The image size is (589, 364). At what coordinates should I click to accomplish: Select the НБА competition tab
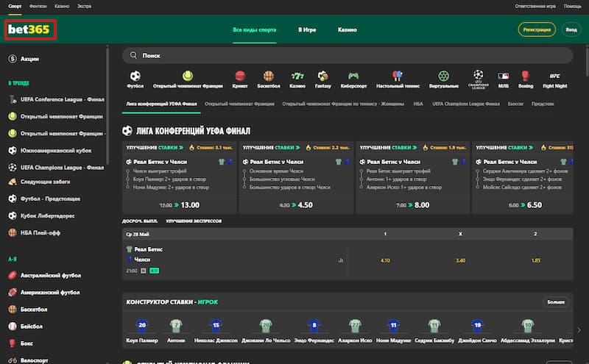(418, 104)
